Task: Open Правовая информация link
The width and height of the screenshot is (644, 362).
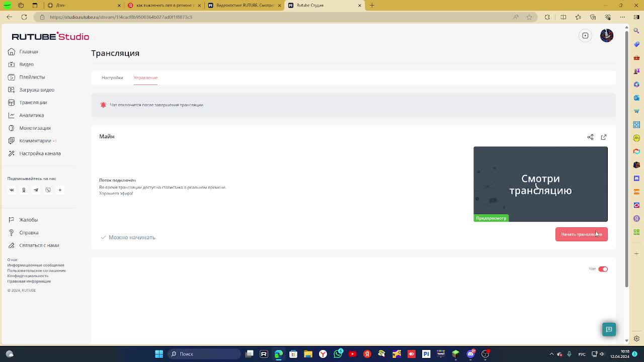Action: pos(29,281)
